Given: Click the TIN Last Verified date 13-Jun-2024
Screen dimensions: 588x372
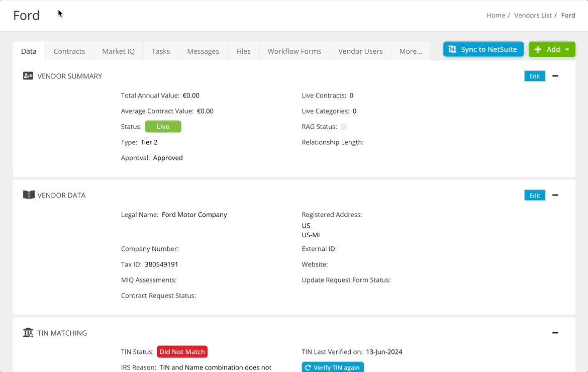Looking at the screenshot, I should tap(384, 352).
